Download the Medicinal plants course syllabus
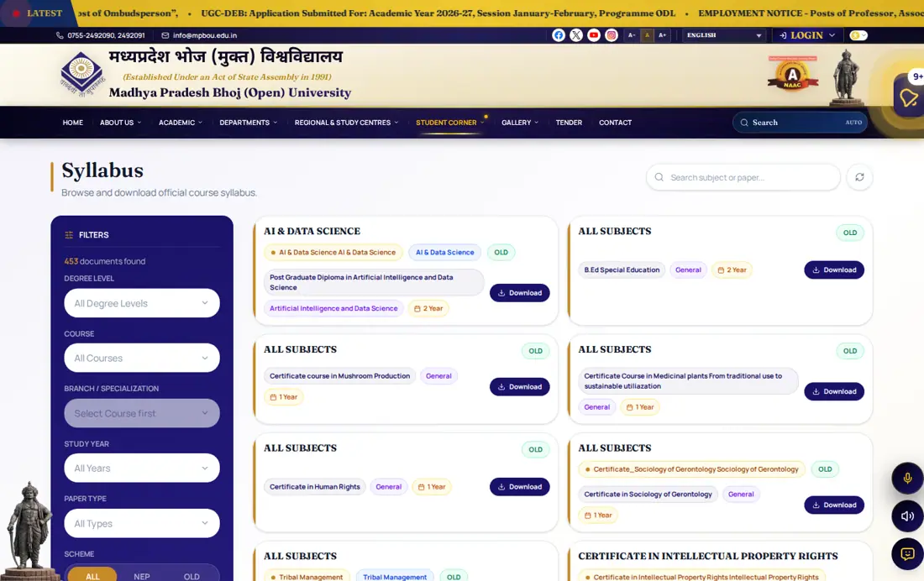The image size is (924, 581). coord(834,391)
